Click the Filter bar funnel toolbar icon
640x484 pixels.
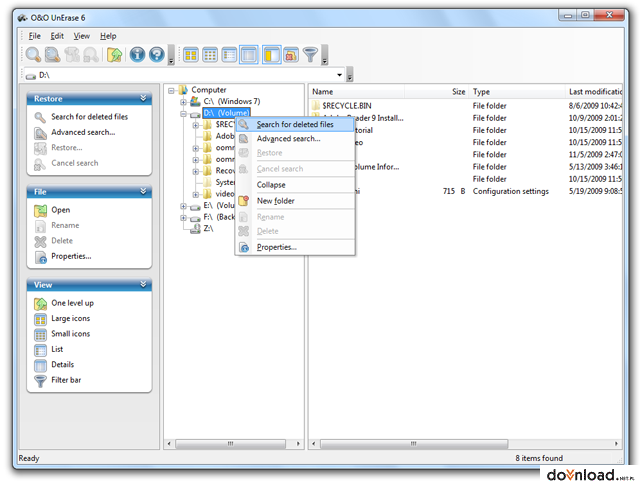click(x=310, y=55)
